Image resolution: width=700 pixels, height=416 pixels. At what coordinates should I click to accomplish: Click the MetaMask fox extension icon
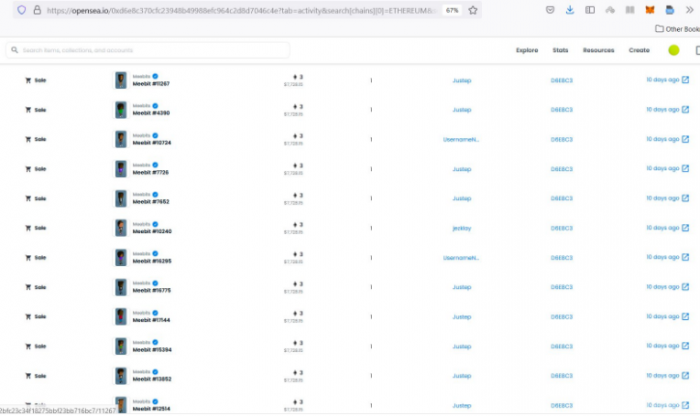point(649,10)
